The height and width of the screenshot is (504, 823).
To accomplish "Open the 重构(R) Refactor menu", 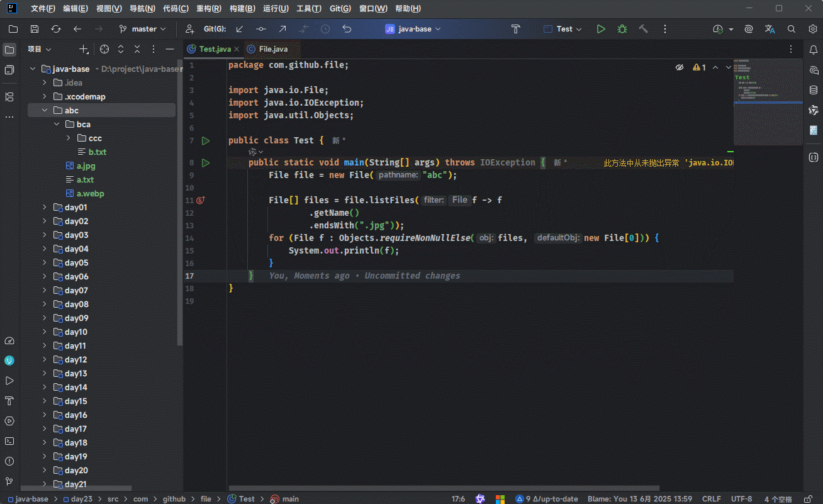I will point(208,9).
